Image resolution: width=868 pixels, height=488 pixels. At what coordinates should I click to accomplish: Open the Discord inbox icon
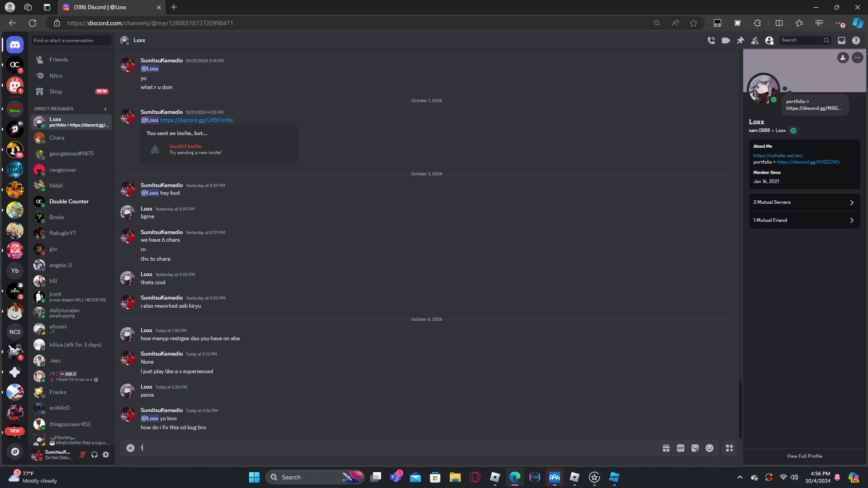841,40
